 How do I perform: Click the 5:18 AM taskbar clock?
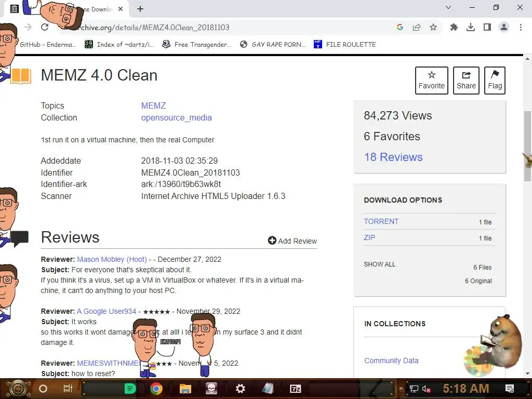coord(466,389)
